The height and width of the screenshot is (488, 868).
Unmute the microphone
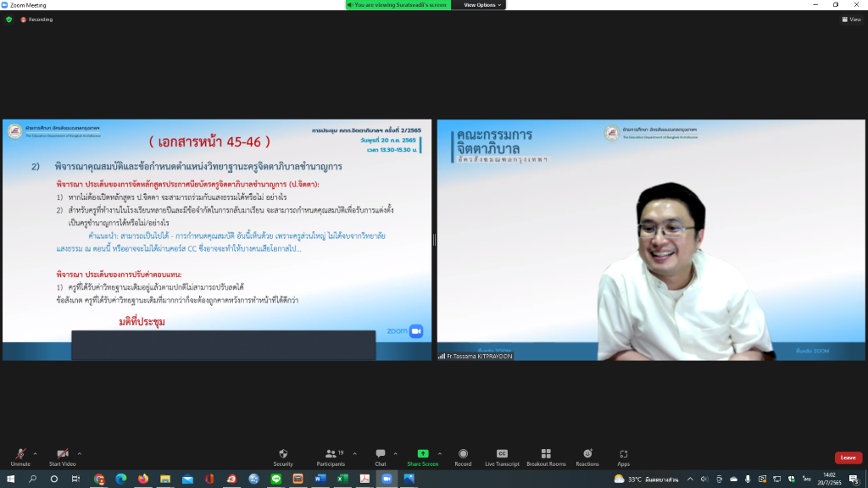[x=20, y=457]
